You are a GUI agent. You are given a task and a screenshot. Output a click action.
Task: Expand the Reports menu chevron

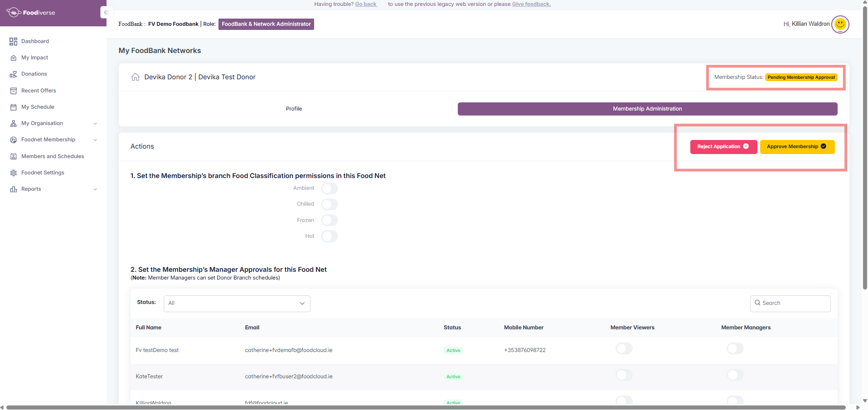(95, 189)
